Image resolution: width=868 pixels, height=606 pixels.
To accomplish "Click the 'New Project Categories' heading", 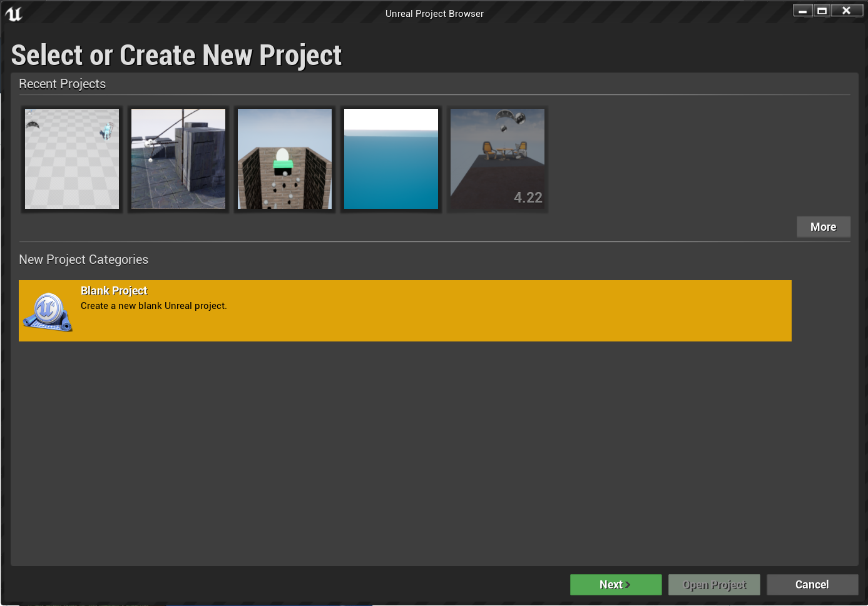I will [84, 260].
